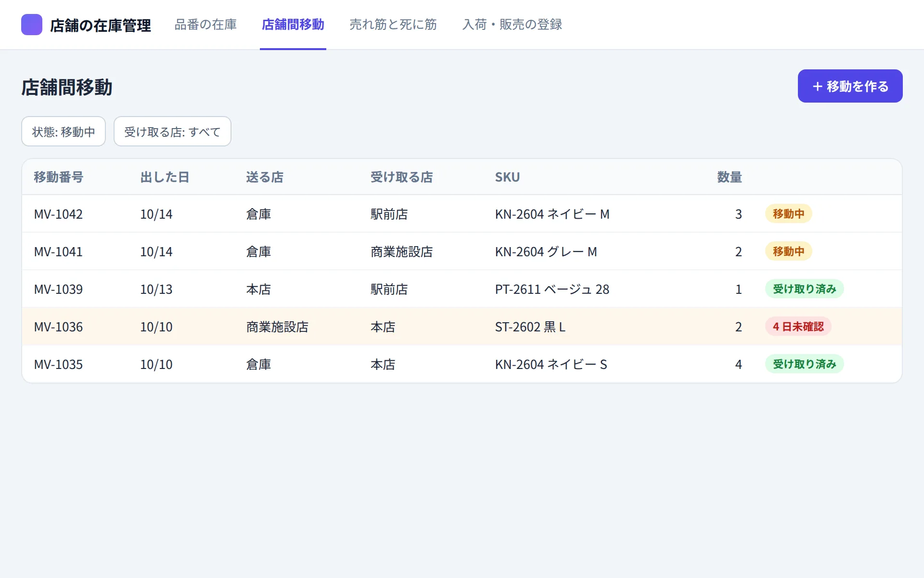Click 商業施設店 sender in MV-1036 row
The height and width of the screenshot is (578, 924).
coord(277,327)
